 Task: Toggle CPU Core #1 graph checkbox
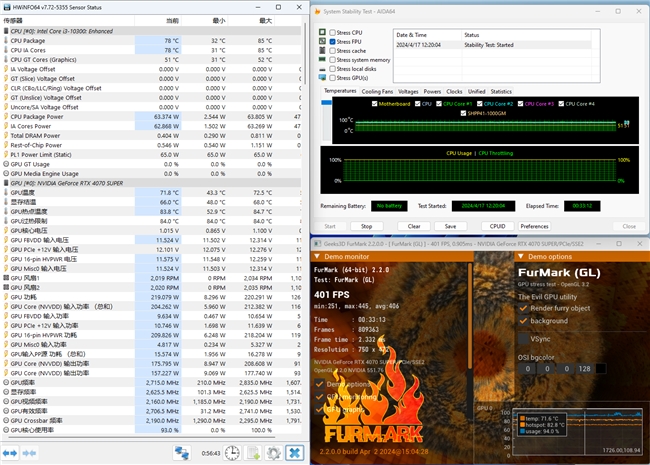point(439,104)
